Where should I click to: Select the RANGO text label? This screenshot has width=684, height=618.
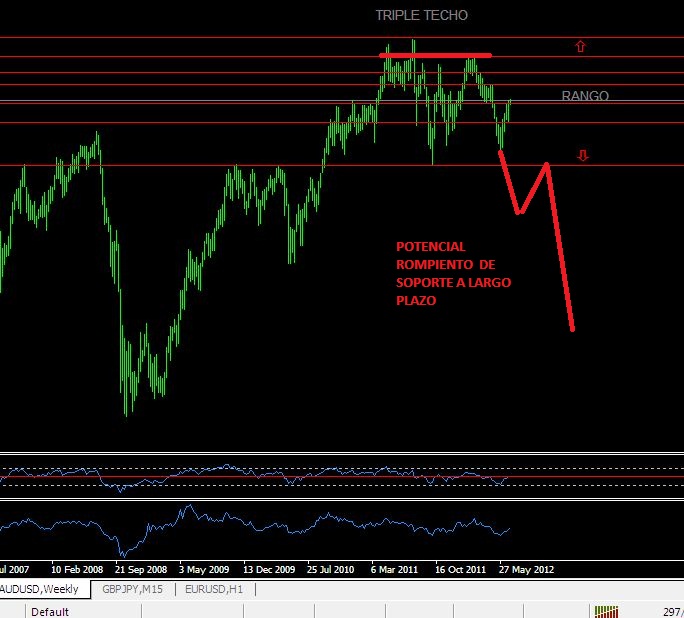coord(585,96)
